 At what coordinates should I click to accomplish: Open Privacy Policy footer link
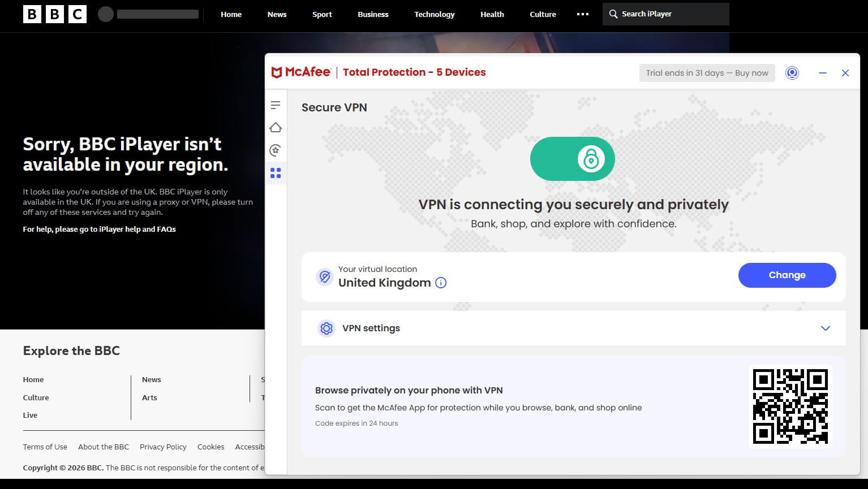[163, 447]
